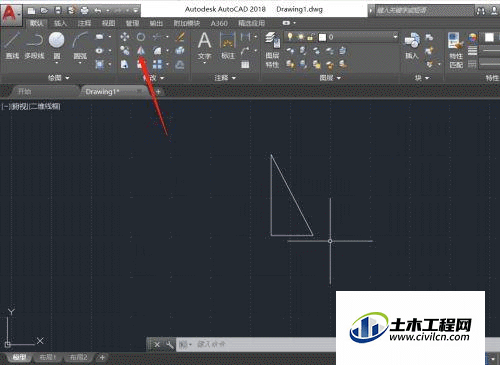Click the Save icon in quick access toolbar

58,11
